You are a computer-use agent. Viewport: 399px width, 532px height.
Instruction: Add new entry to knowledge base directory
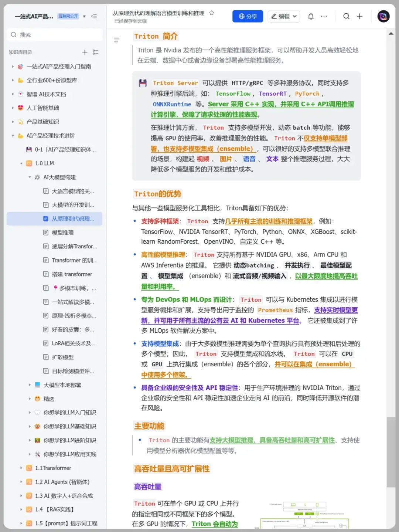[x=85, y=52]
